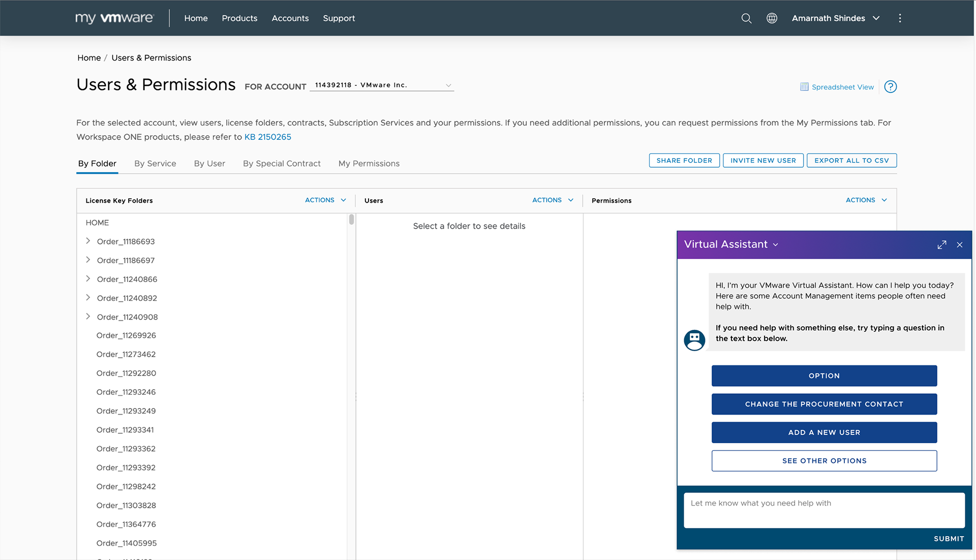Select the By Folder tab
The width and height of the screenshot is (976, 560).
(x=97, y=164)
